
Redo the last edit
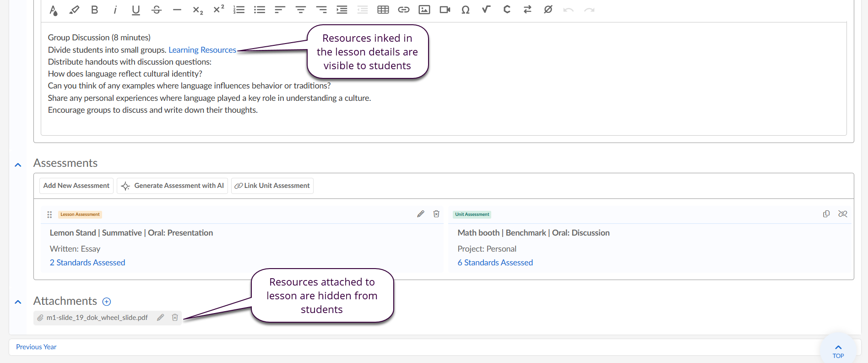[589, 10]
